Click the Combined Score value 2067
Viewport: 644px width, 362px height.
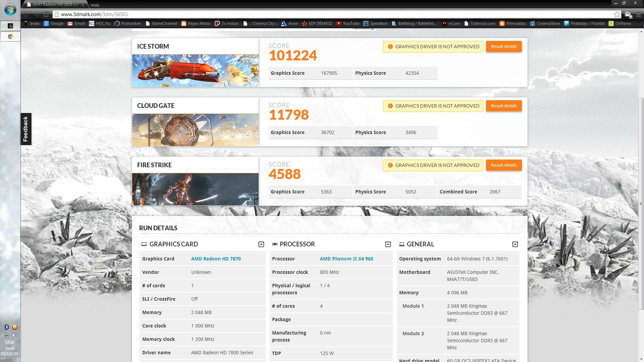tap(495, 192)
